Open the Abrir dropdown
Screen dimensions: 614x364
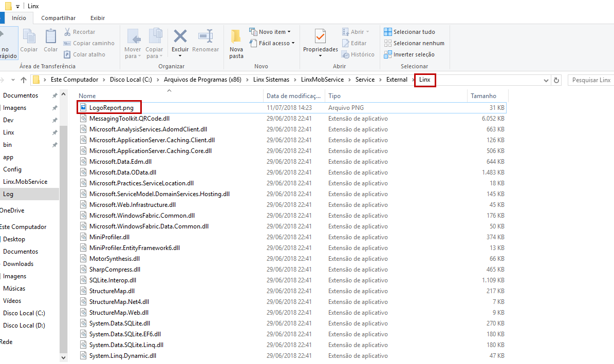pyautogui.click(x=356, y=32)
